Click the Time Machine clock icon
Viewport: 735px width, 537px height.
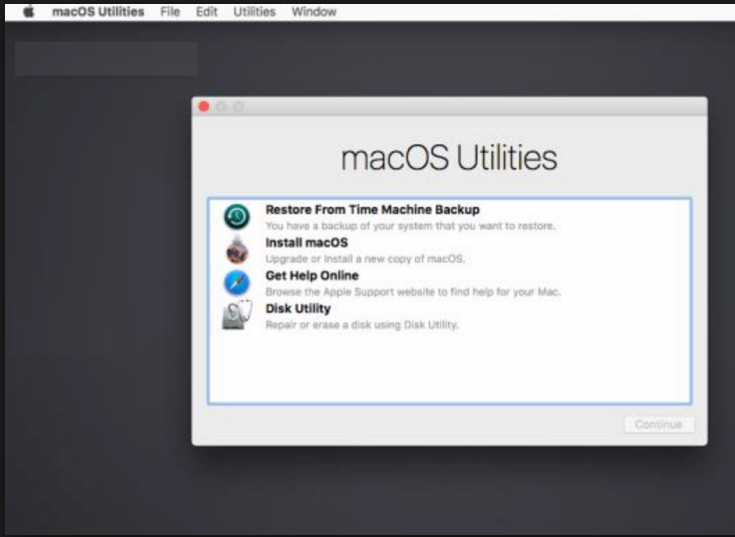[237, 216]
